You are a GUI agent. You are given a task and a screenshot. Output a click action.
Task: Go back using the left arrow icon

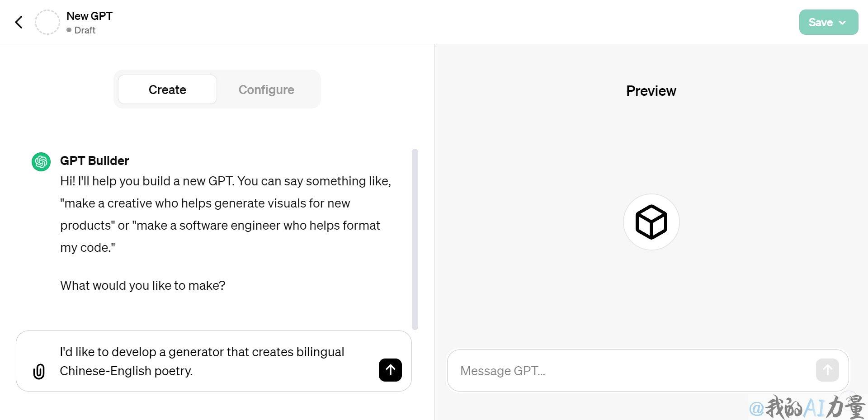point(19,22)
